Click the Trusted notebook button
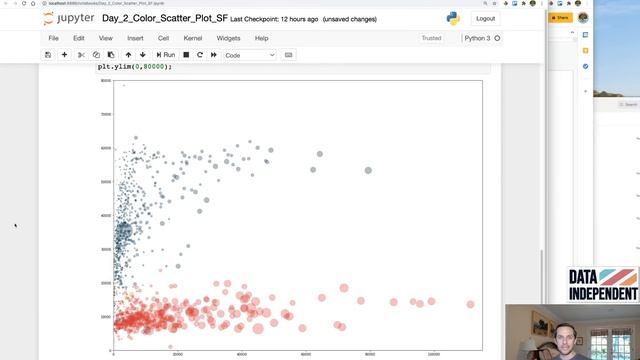 pos(431,38)
